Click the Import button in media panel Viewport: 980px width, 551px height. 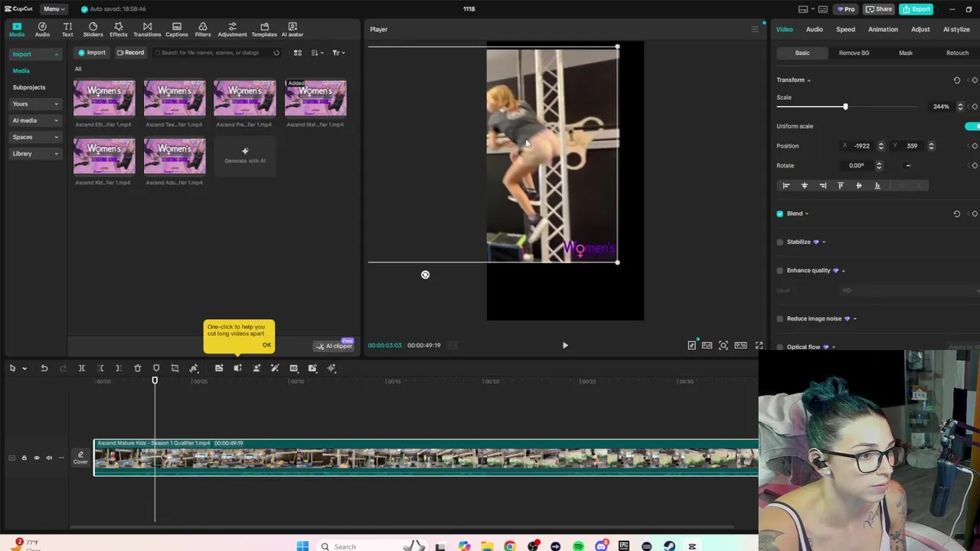[92, 53]
